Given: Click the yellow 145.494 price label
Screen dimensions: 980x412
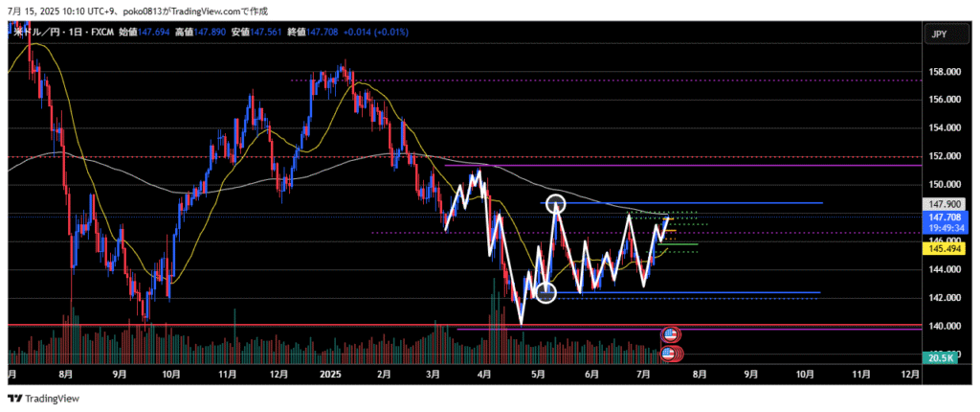Looking at the screenshot, I should tap(939, 249).
